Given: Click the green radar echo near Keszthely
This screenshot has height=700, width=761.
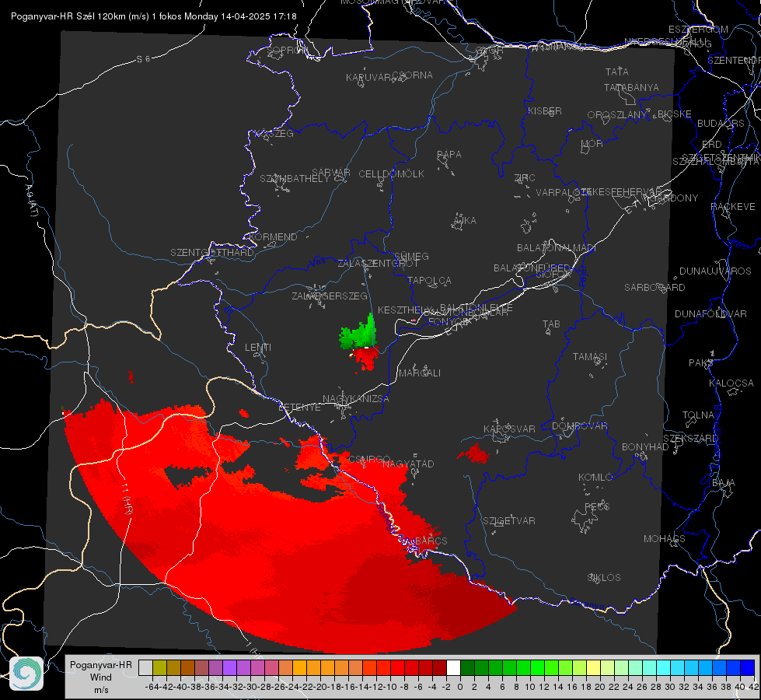Looking at the screenshot, I should point(359,334).
